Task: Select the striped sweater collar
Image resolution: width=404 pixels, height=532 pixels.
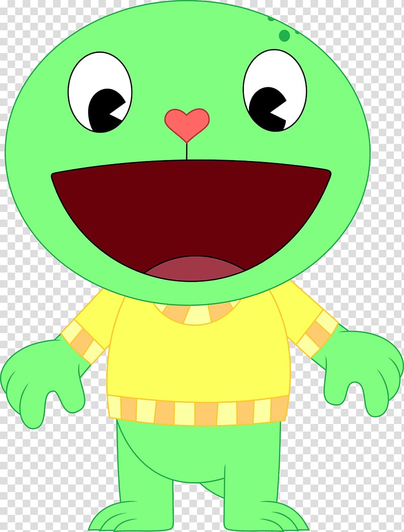Action: click(x=197, y=314)
